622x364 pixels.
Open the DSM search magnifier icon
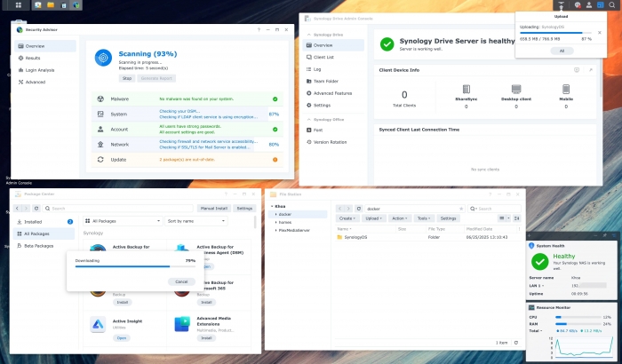[611, 5]
